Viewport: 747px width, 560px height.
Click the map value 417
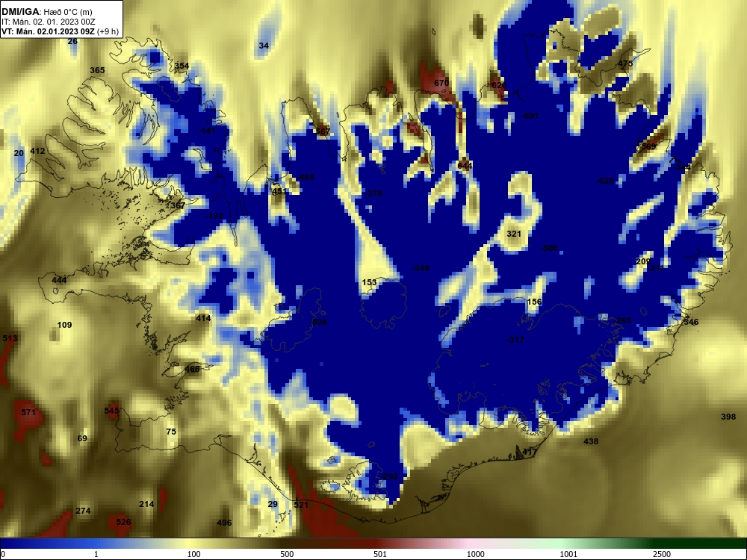click(530, 452)
